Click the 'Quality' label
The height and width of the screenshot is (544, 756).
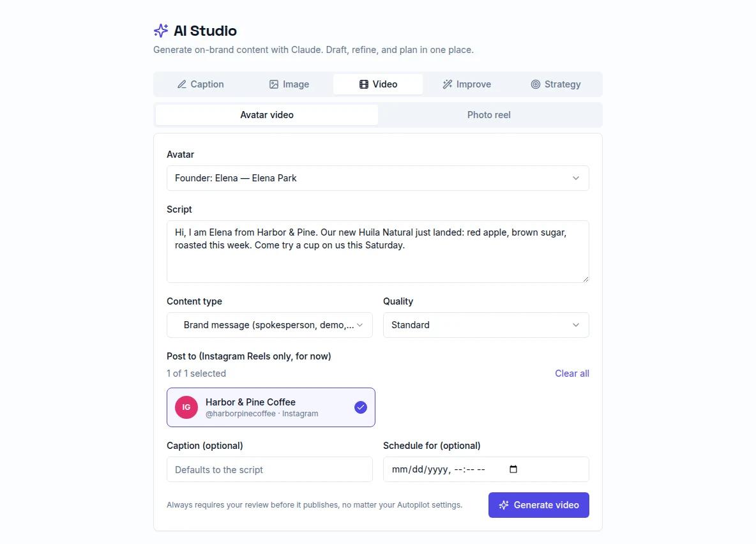point(398,301)
